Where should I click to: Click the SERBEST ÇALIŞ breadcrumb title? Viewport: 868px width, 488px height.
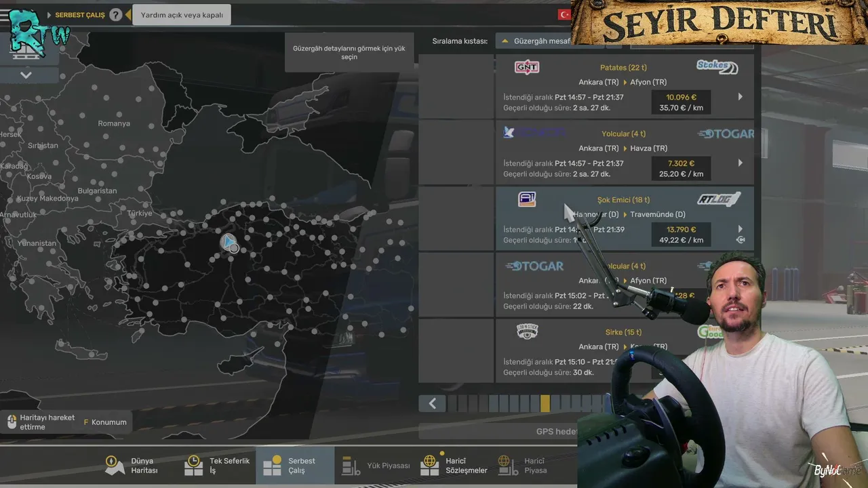coord(80,15)
